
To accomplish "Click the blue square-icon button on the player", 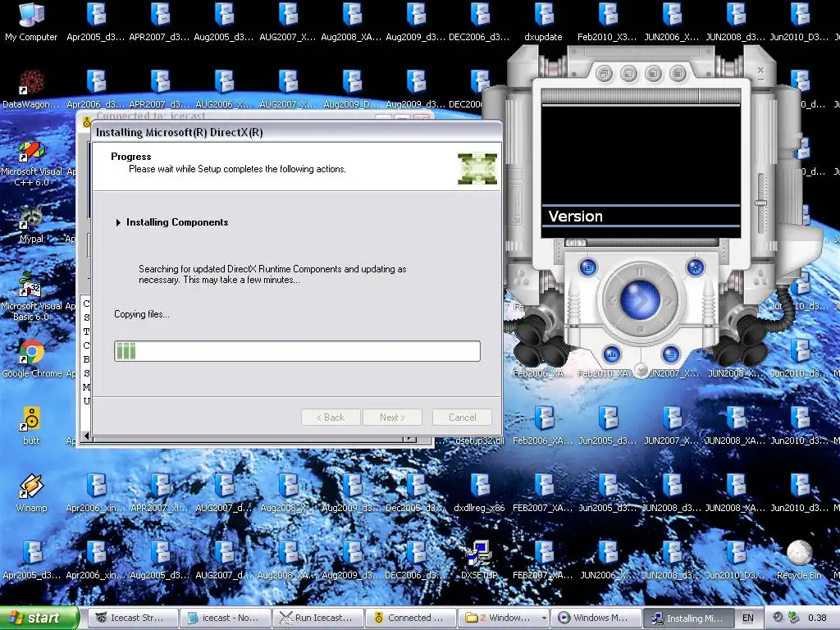I will pos(588,267).
